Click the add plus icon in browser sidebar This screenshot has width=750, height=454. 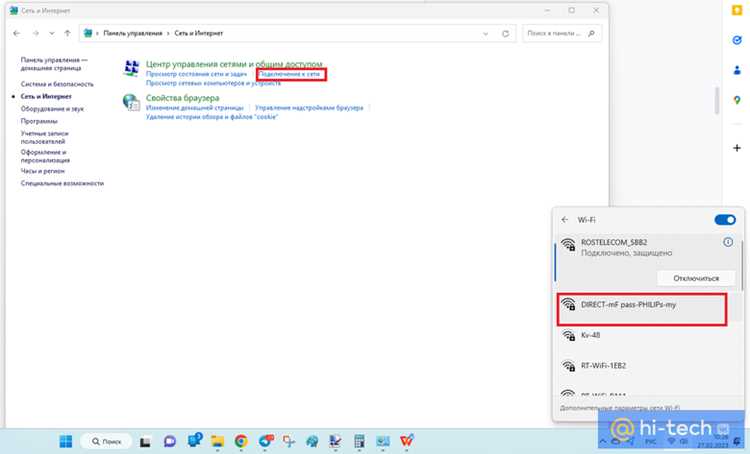coord(737,148)
